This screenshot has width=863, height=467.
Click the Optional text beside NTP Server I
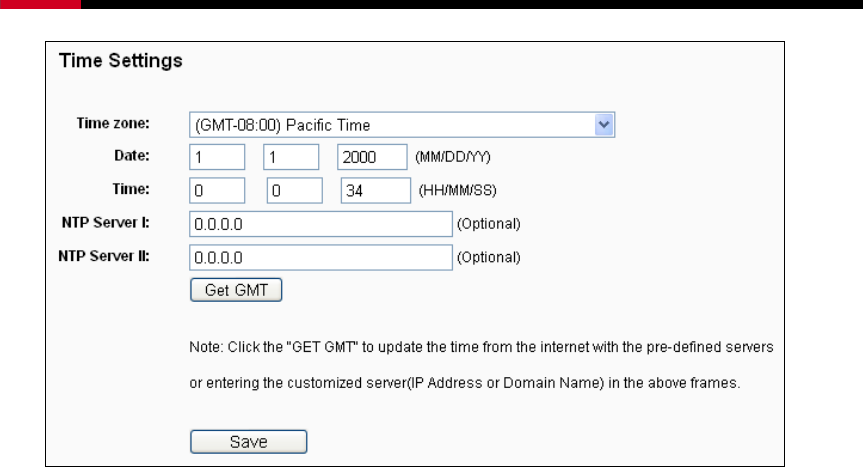pyautogui.click(x=489, y=224)
